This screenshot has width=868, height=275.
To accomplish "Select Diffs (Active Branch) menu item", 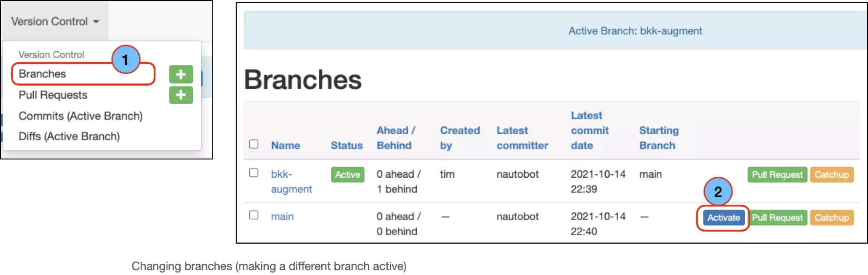I will click(69, 136).
